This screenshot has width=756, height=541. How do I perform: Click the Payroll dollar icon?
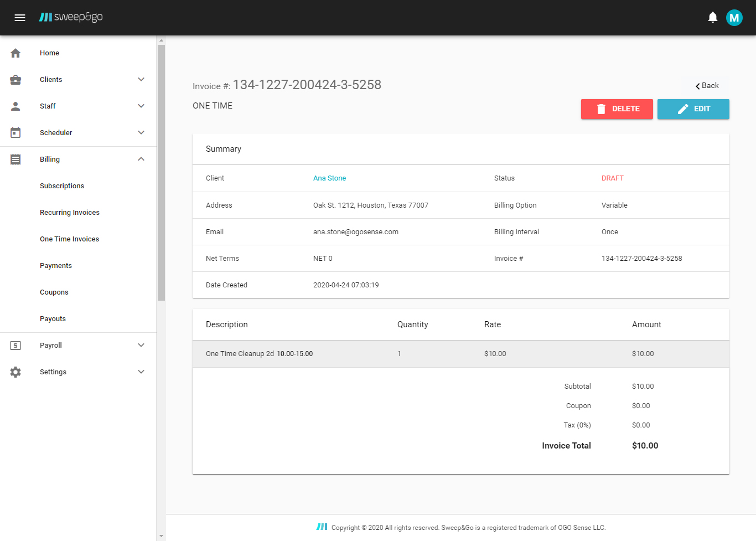click(15, 346)
